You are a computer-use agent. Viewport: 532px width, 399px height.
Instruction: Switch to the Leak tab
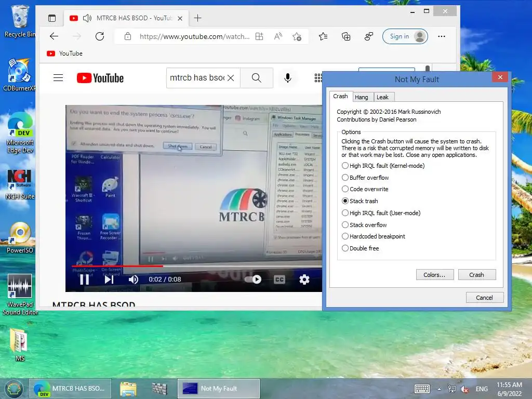(383, 97)
